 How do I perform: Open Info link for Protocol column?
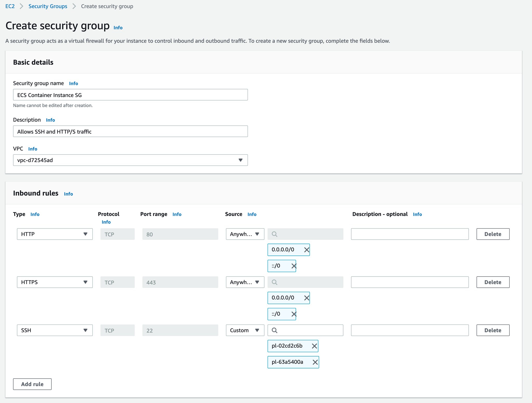click(106, 222)
